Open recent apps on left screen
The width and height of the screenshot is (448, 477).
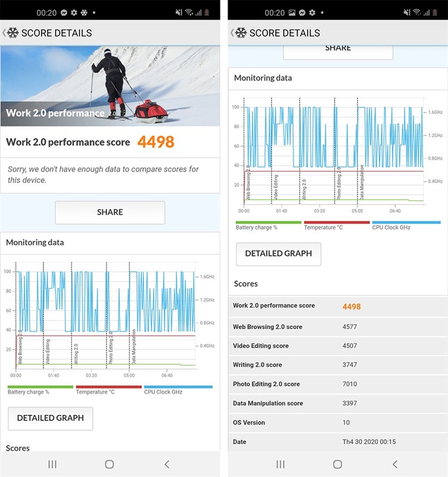tap(52, 464)
